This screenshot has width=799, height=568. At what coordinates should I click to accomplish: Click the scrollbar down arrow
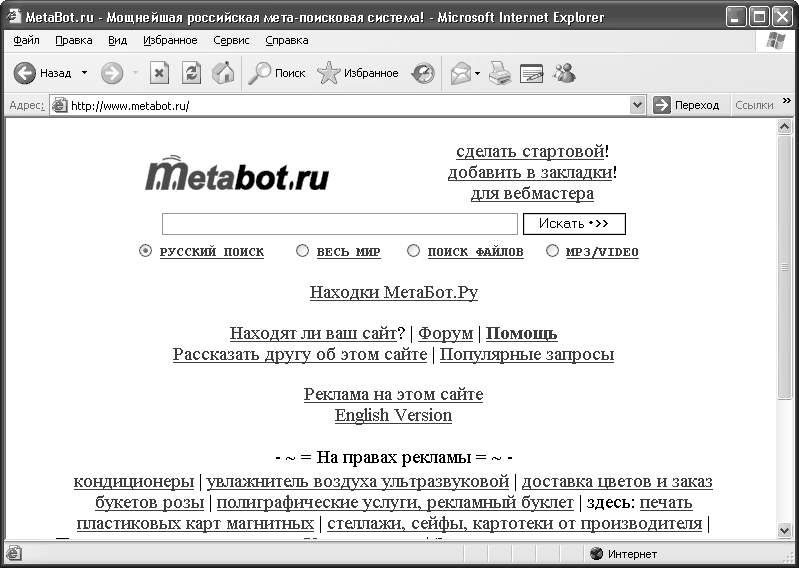click(x=784, y=530)
